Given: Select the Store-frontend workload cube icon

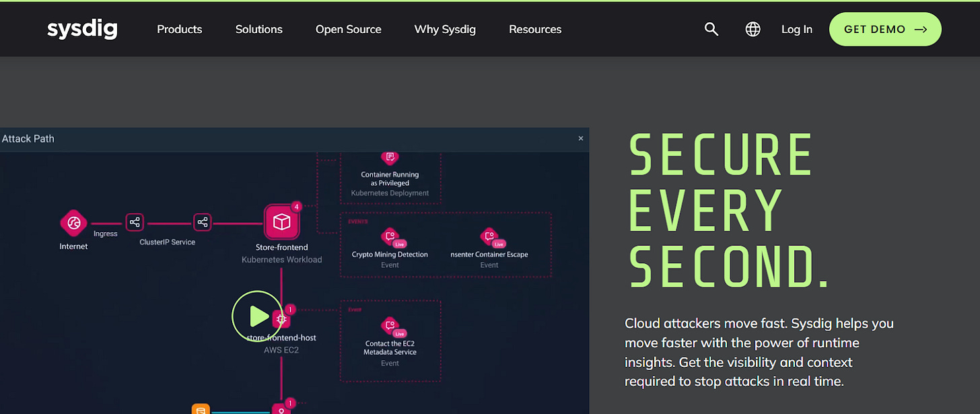Looking at the screenshot, I should [281, 222].
